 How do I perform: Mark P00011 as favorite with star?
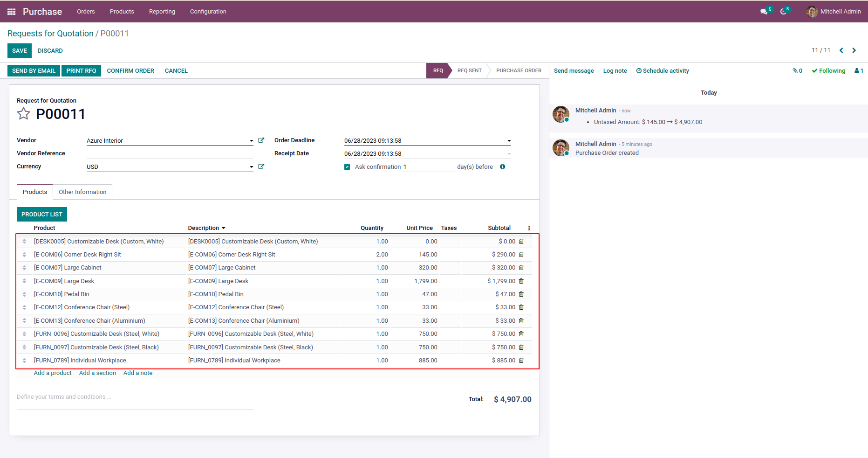(23, 114)
